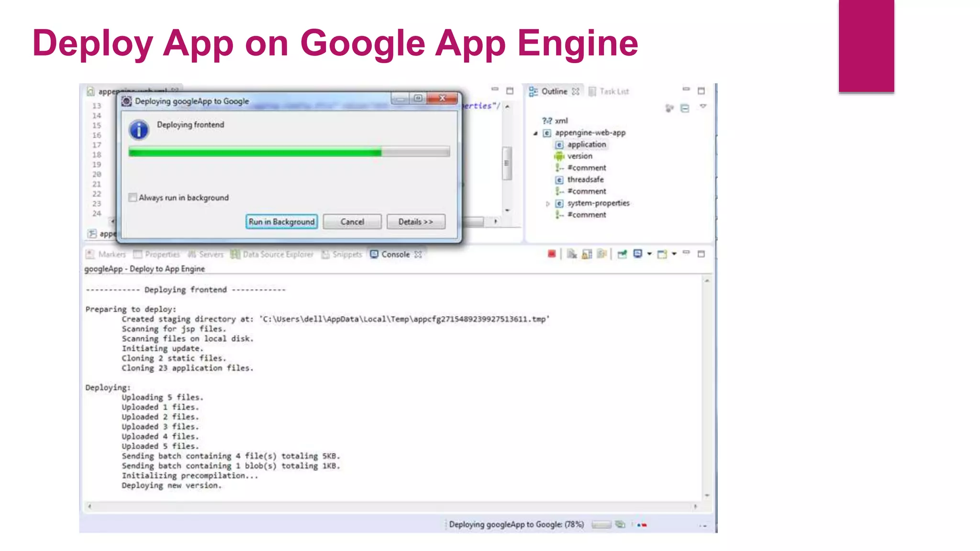Viewport: 980px width, 551px height.
Task: Switch to the Task List tab
Action: tap(609, 91)
